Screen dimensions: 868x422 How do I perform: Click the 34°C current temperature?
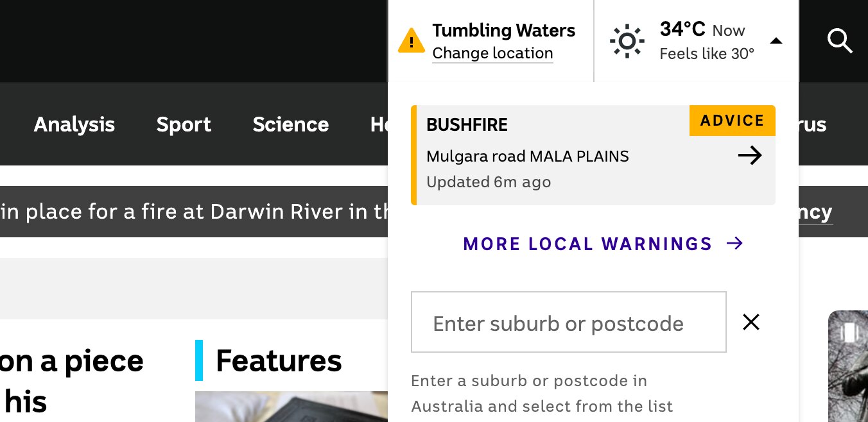[682, 29]
